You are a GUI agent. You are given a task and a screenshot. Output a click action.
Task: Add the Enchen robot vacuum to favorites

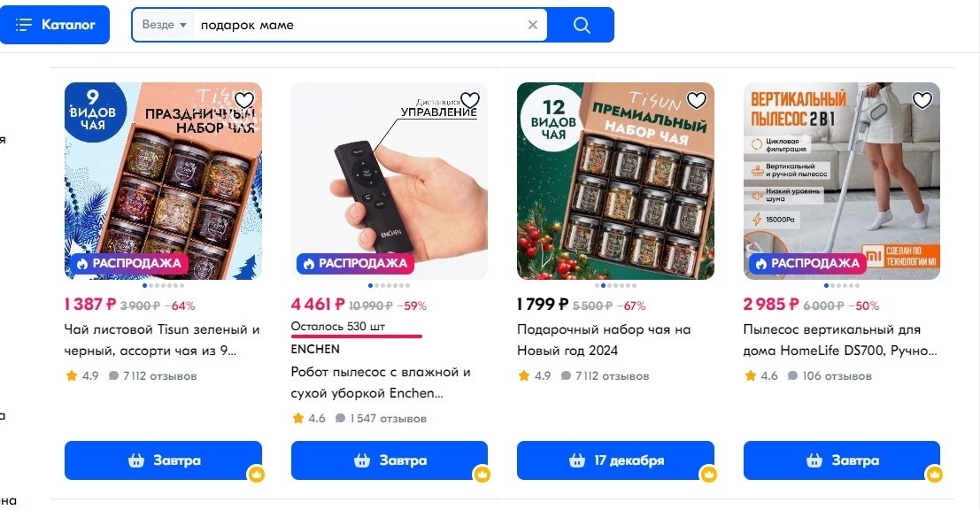tap(470, 100)
